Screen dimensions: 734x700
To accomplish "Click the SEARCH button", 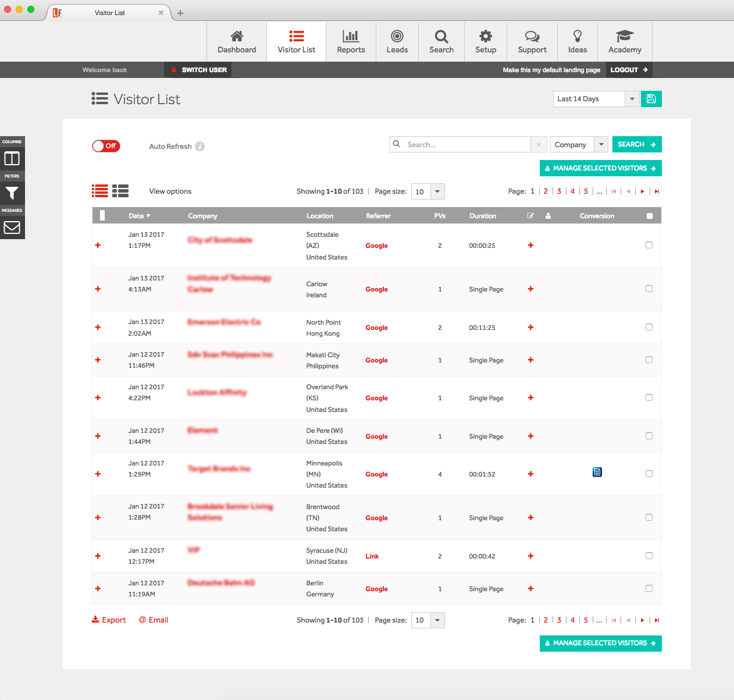I will 637,144.
